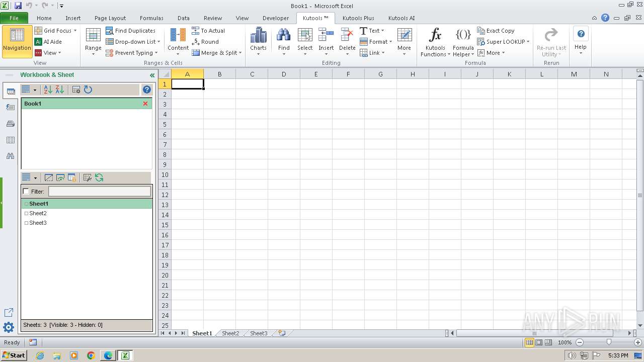Screen dimensions: 644x362
Task: Switch to the Home tab
Action: pyautogui.click(x=44, y=18)
